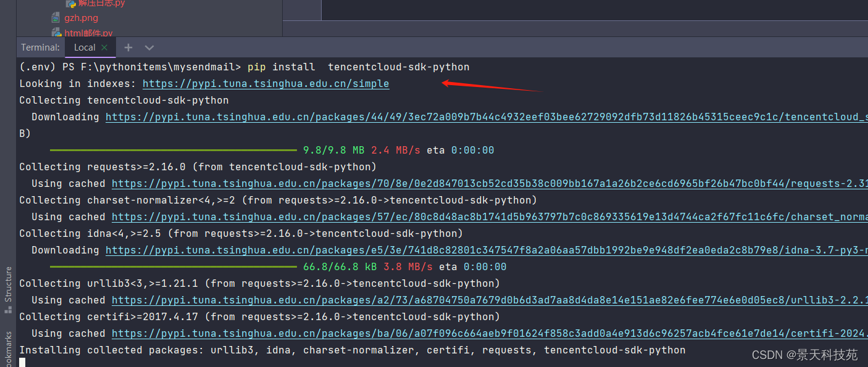Click the image file icon beside gzh.png

pos(56,17)
